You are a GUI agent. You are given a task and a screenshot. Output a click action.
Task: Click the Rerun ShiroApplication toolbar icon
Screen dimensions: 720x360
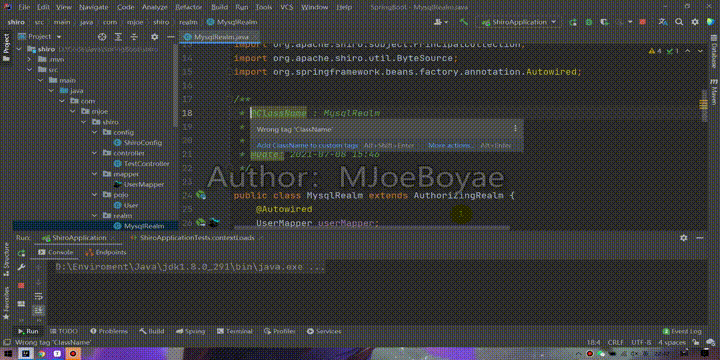point(573,22)
